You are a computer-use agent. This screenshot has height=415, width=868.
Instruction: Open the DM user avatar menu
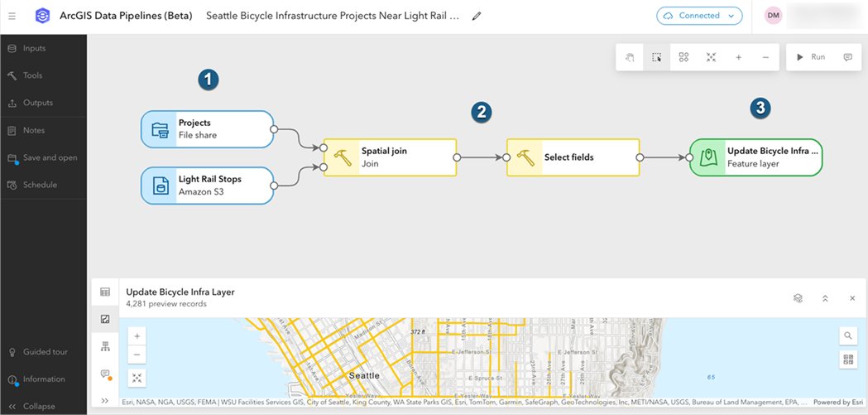coord(774,16)
